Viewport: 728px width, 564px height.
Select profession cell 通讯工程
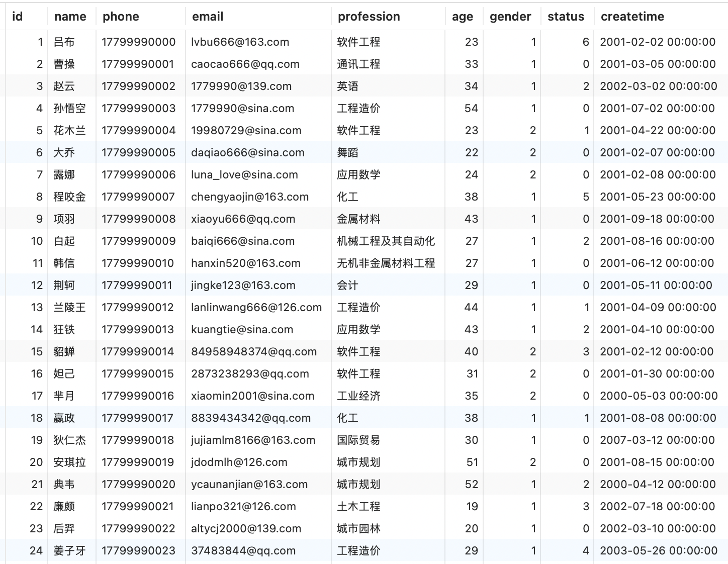tap(358, 64)
